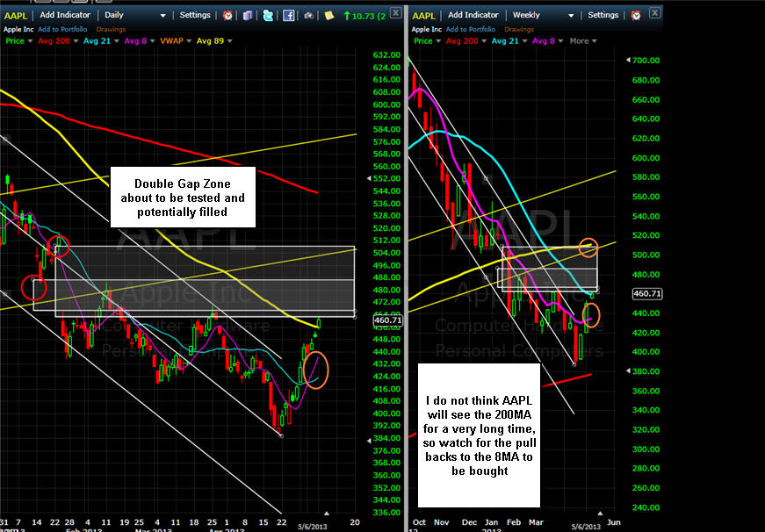Viewport: 765px width, 532px height.
Task: Click the stacked pages icon in Daily chart toolbar
Action: pos(248,16)
